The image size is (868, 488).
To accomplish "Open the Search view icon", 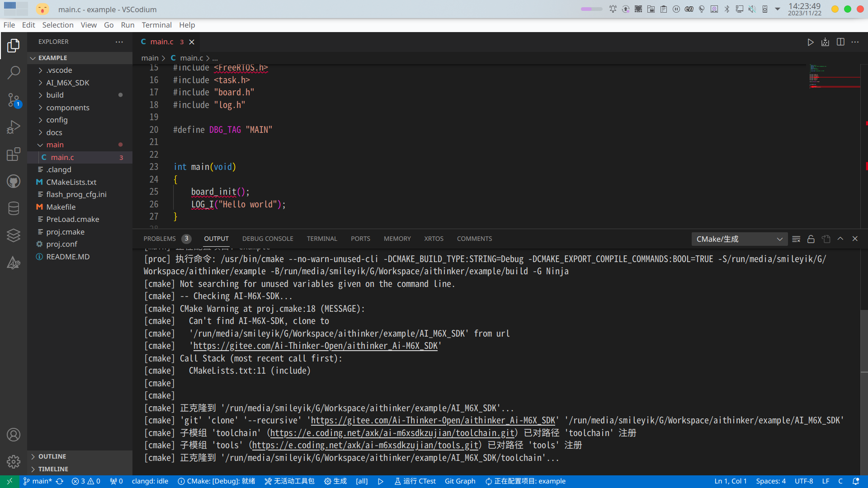I will point(14,72).
